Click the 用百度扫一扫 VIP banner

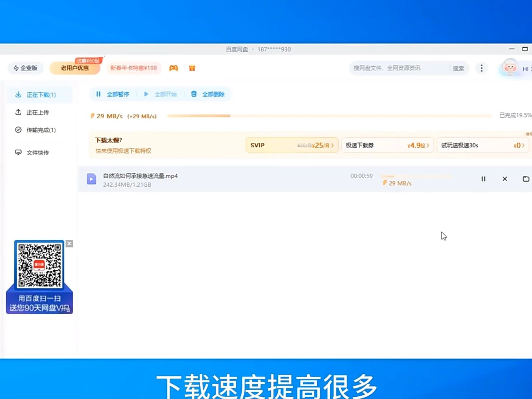pyautogui.click(x=39, y=303)
